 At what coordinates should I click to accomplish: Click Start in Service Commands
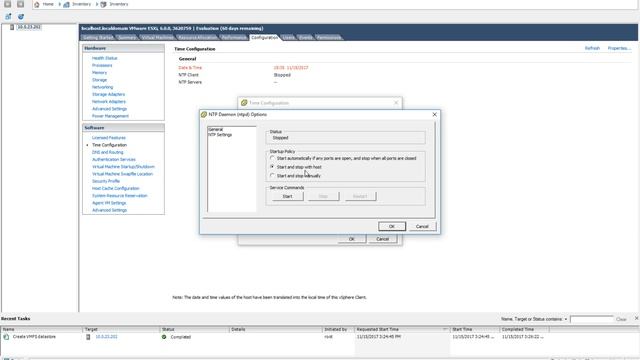287,196
